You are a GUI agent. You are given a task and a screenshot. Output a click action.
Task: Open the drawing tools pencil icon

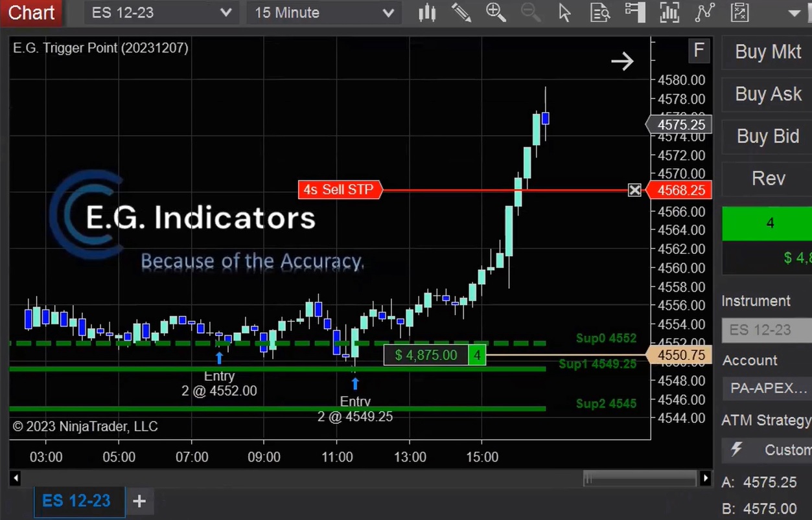tap(461, 12)
